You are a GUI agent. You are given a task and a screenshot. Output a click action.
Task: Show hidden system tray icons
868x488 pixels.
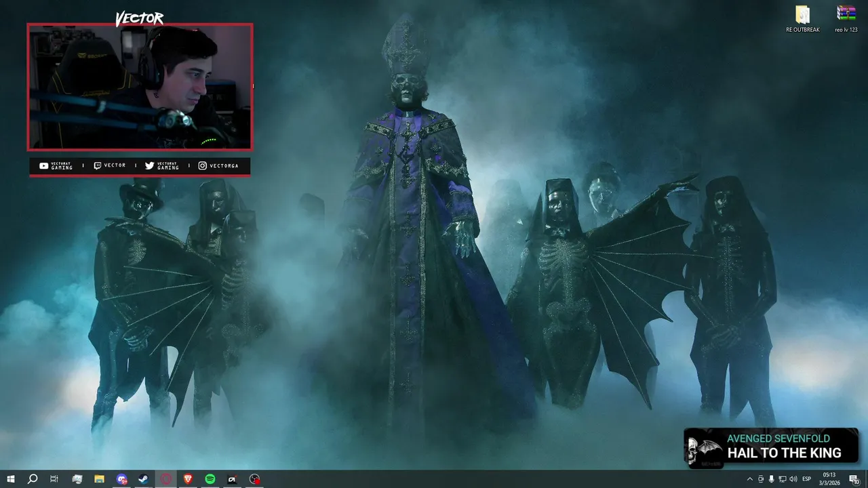pos(749,479)
